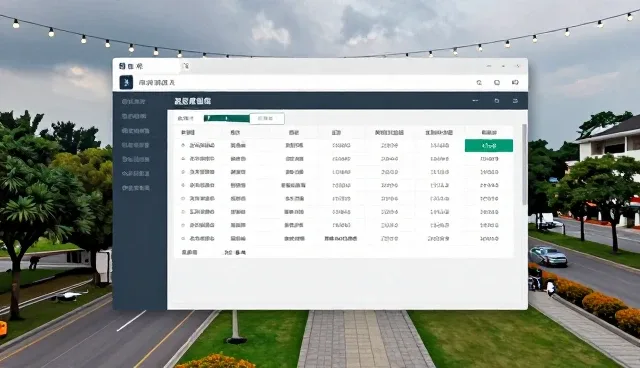Image resolution: width=640 pixels, height=368 pixels.
Task: Click the dark square app logo in the top bar
Action: click(126, 82)
